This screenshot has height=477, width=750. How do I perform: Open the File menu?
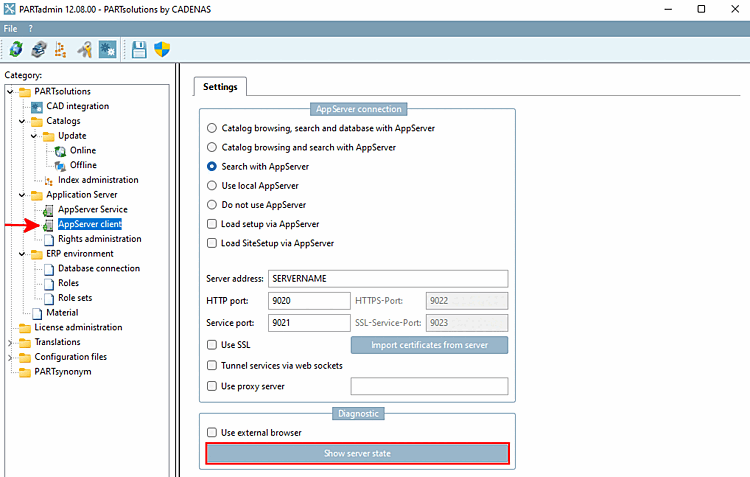10,29
